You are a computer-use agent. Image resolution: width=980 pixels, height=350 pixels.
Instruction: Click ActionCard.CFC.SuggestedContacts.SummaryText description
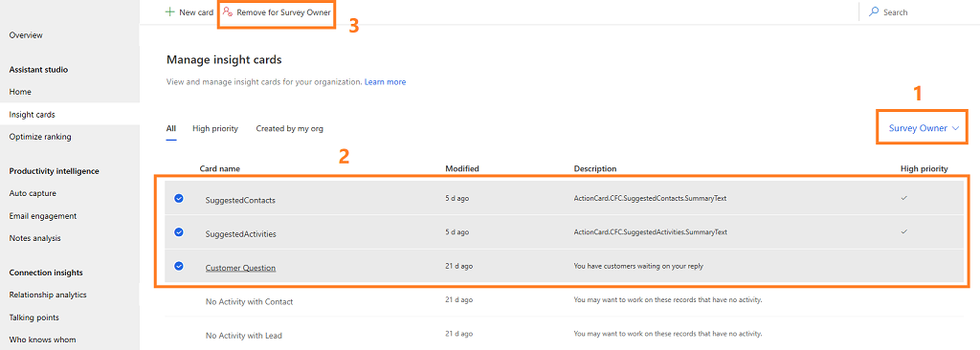pyautogui.click(x=650, y=198)
